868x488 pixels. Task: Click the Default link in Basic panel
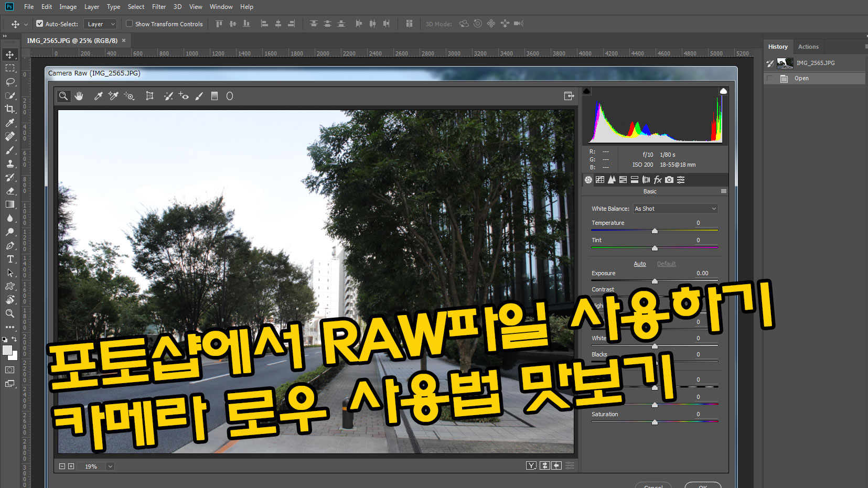pos(667,264)
